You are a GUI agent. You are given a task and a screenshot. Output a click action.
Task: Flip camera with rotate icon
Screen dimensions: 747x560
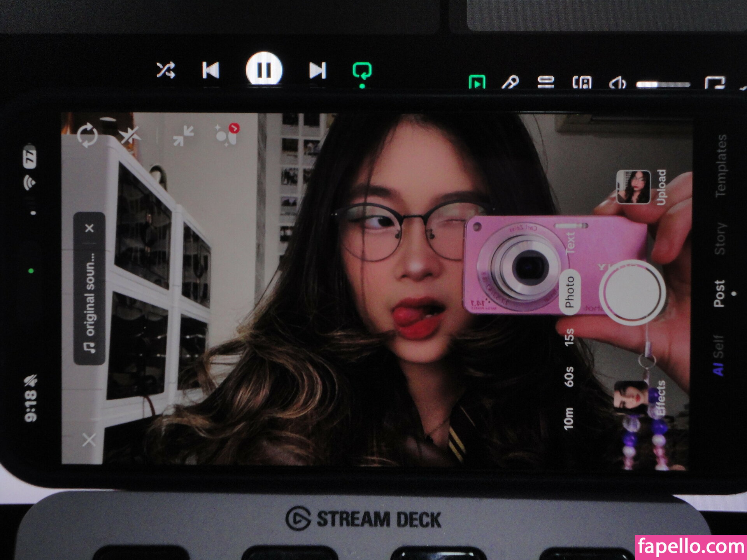point(88,135)
